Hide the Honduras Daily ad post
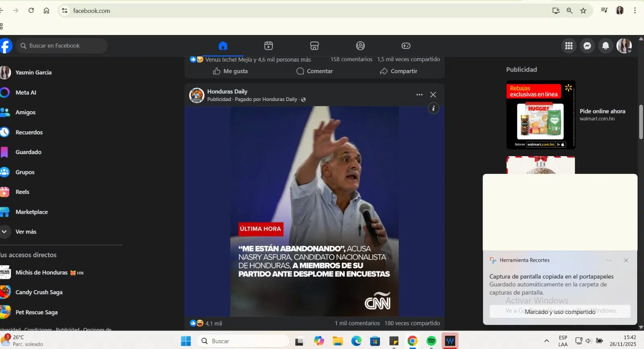Screen dimensions: 644x349 pos(433,95)
